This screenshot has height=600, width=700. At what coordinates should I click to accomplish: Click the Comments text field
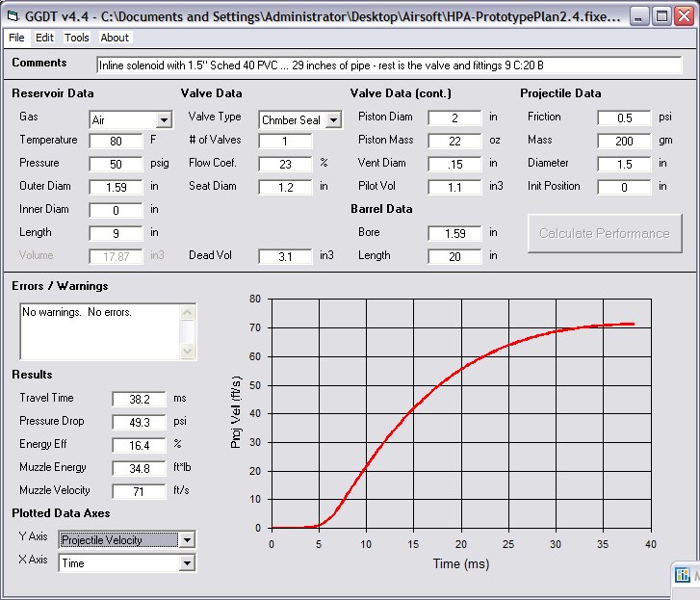pos(389,65)
